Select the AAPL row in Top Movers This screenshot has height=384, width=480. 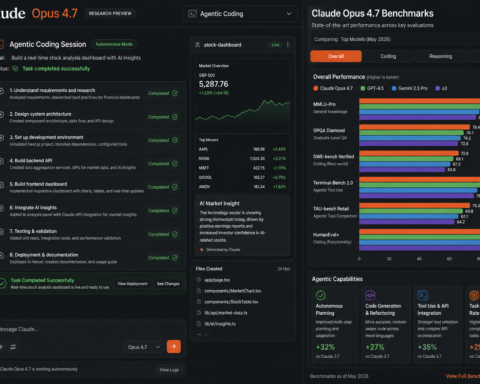[x=242, y=149]
